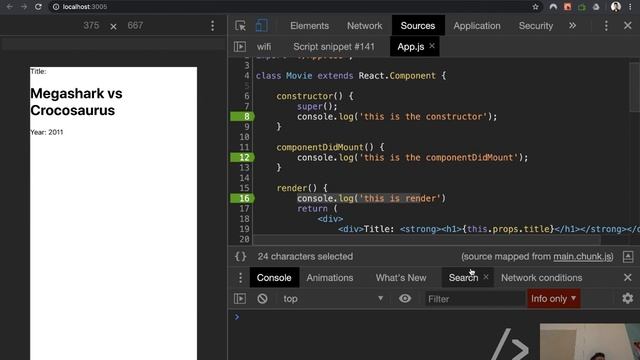Open DevTools customize three-dot menu
This screenshot has height=360, width=640.
[606, 26]
